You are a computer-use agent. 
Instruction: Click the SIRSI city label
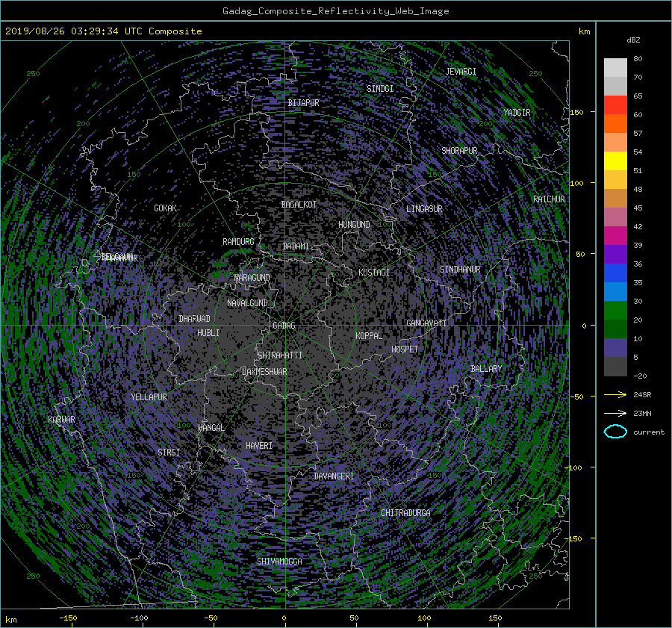(169, 453)
